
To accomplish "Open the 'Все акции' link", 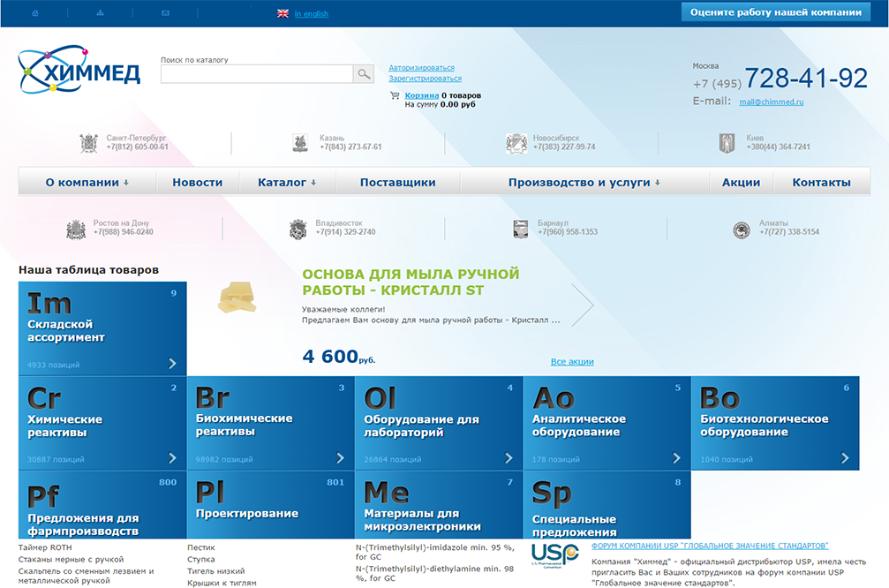I will coord(572,361).
